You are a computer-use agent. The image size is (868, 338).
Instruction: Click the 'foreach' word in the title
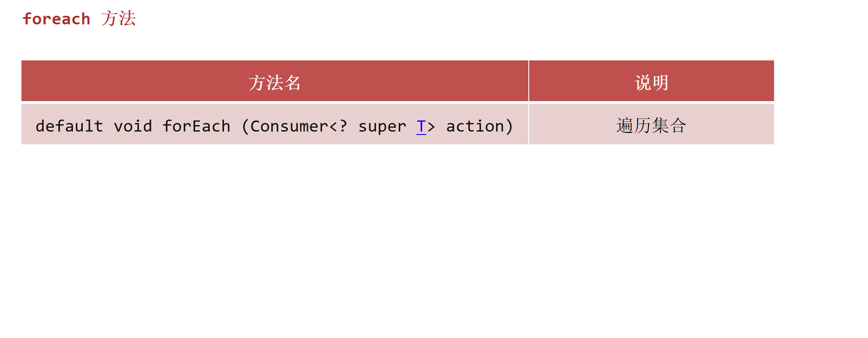click(56, 19)
